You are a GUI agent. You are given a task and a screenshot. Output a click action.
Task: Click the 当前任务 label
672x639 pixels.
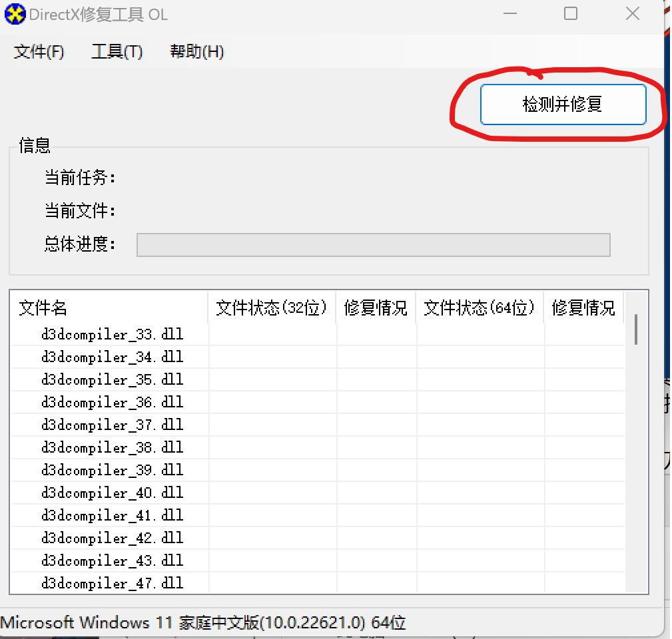click(x=80, y=177)
